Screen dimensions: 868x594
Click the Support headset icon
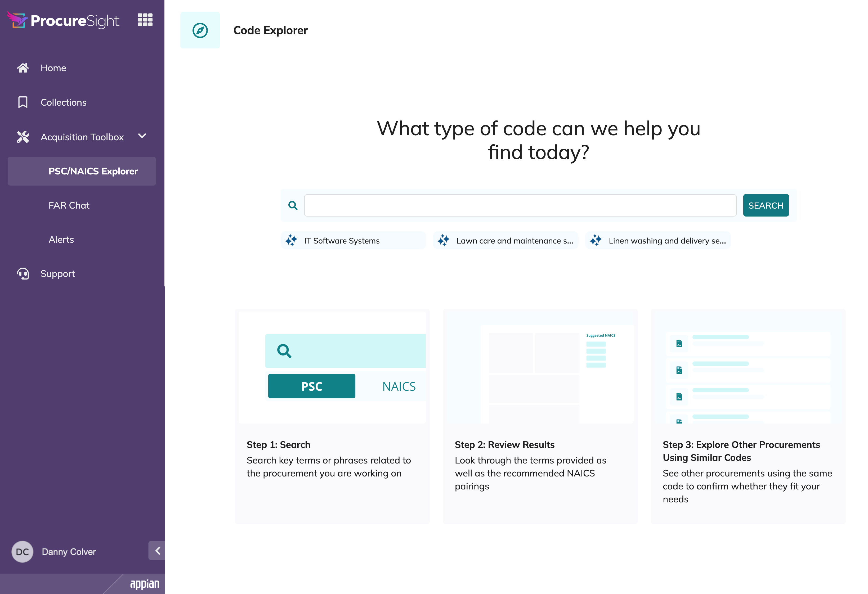[x=23, y=274]
